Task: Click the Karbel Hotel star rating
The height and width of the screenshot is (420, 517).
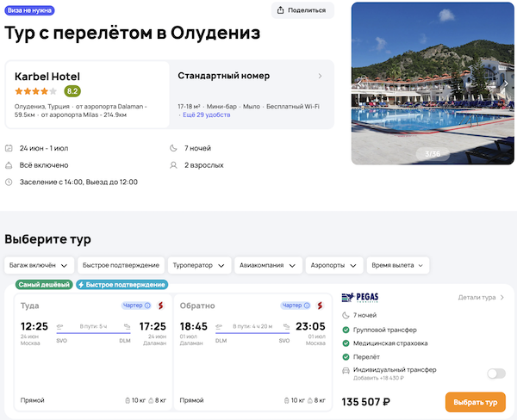Action: coord(35,90)
